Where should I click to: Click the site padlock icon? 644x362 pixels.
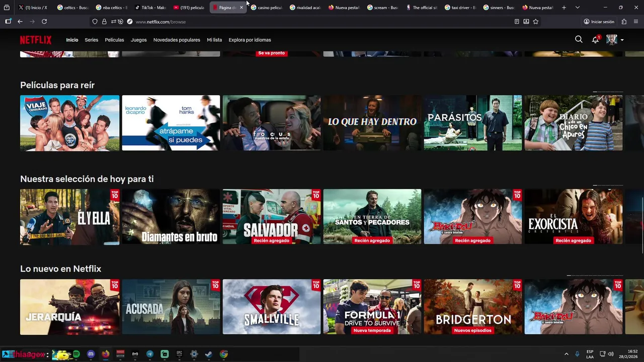[104, 22]
